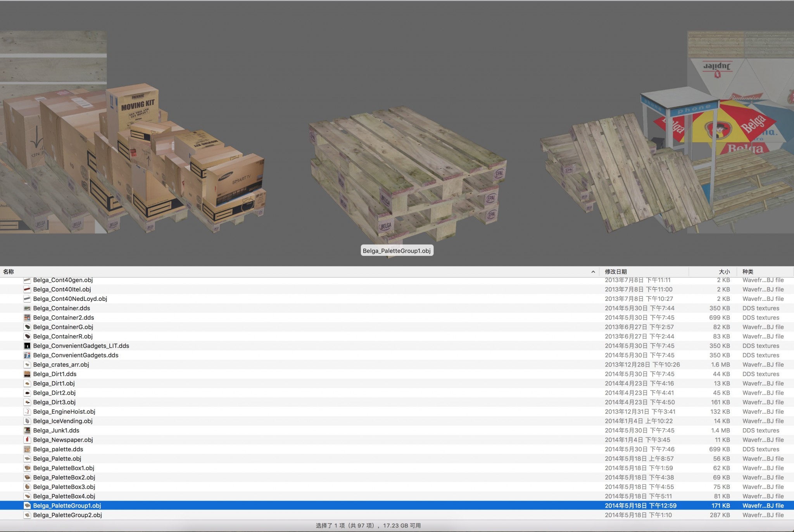Click the Belga_ConvenientGadgets.dds file icon
The width and height of the screenshot is (794, 532).
coord(27,355)
